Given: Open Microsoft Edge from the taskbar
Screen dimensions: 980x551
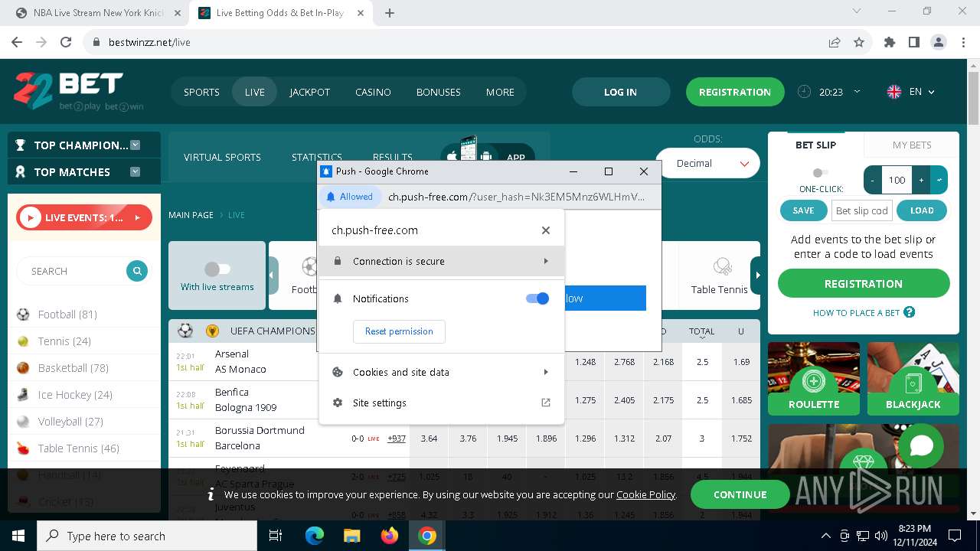Looking at the screenshot, I should [x=315, y=536].
